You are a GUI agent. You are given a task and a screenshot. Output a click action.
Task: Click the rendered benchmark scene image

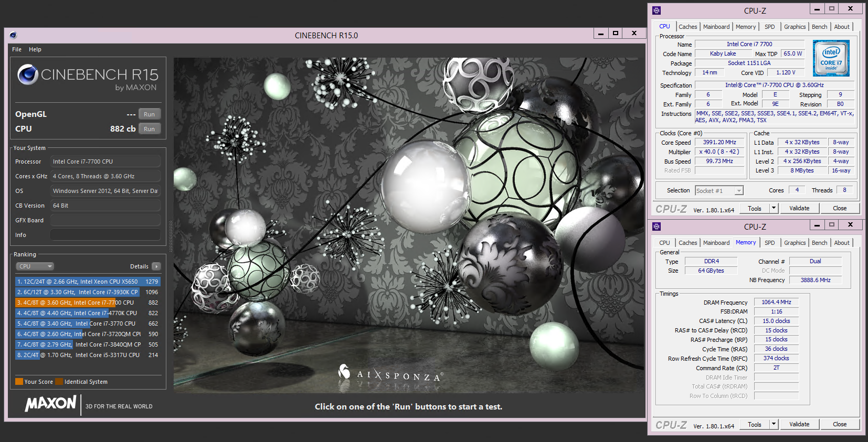coord(409,225)
